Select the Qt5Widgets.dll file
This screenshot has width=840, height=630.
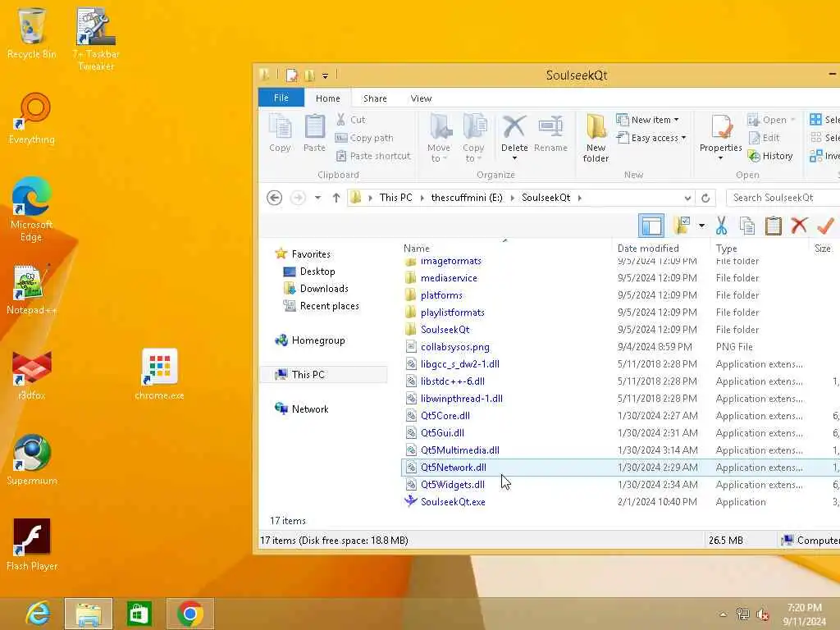click(452, 485)
